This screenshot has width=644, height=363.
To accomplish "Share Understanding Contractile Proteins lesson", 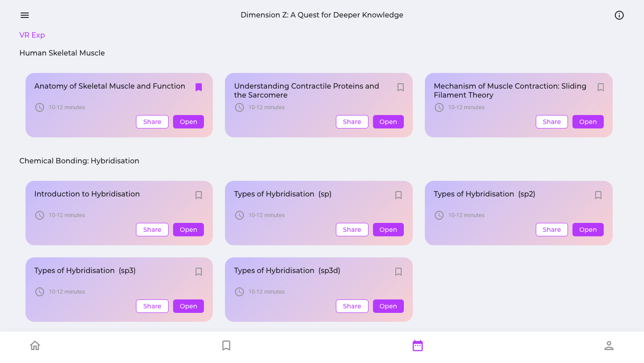I will (x=352, y=122).
